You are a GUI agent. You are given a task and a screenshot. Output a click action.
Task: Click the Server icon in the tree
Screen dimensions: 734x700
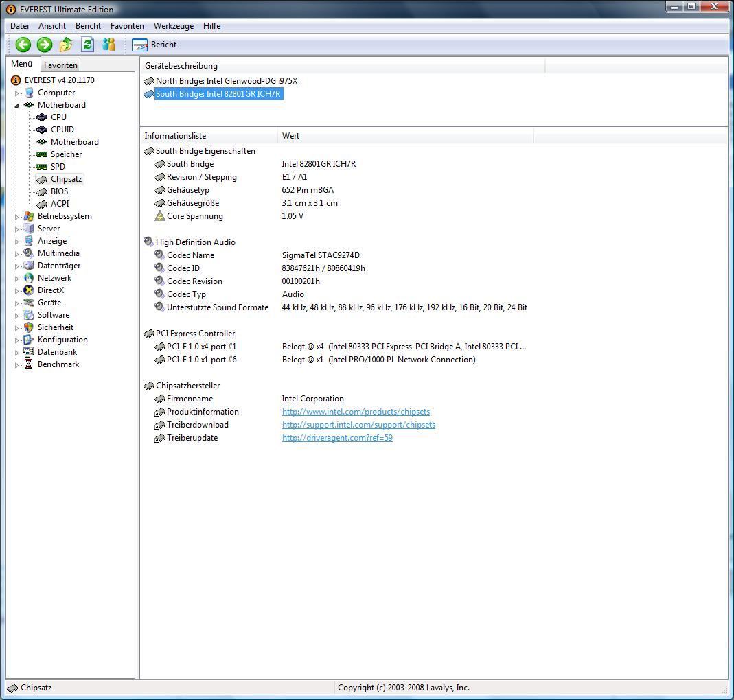click(29, 229)
